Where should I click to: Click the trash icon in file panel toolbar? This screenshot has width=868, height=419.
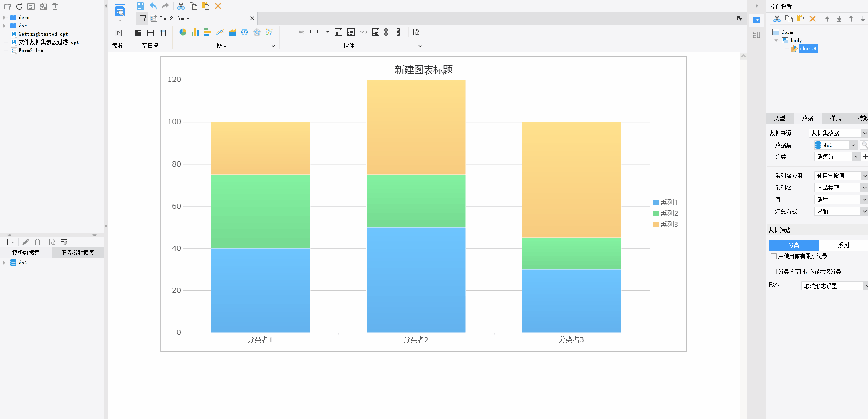(55, 6)
